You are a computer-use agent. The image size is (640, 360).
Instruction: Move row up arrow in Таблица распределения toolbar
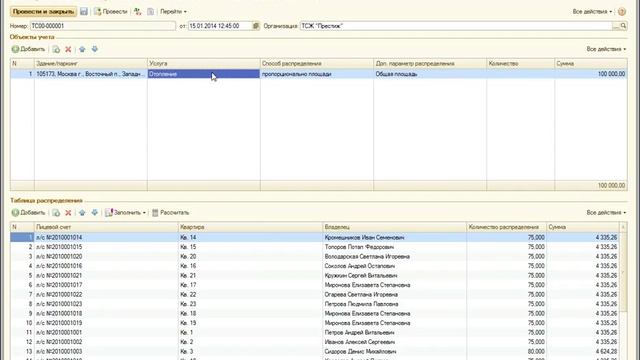click(82, 213)
